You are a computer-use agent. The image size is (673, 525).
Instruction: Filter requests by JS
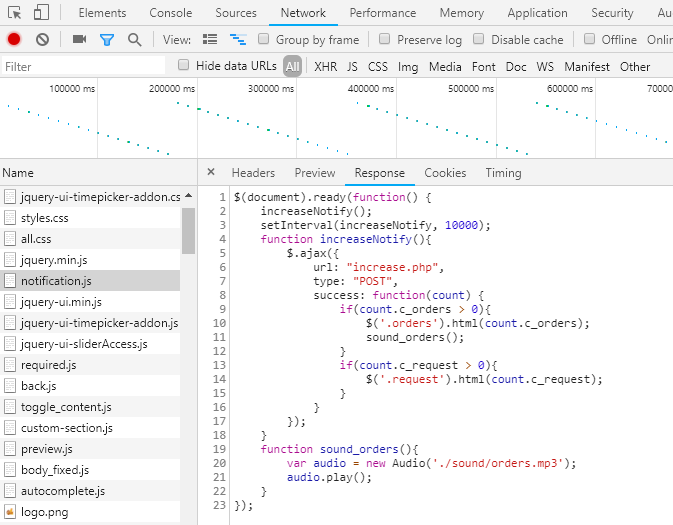point(352,67)
